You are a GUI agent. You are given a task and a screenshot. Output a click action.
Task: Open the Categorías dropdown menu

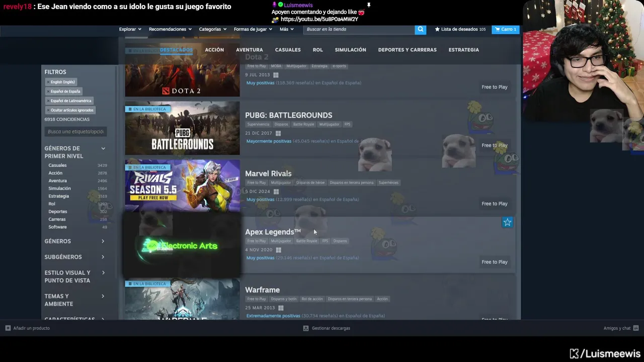[x=212, y=29]
